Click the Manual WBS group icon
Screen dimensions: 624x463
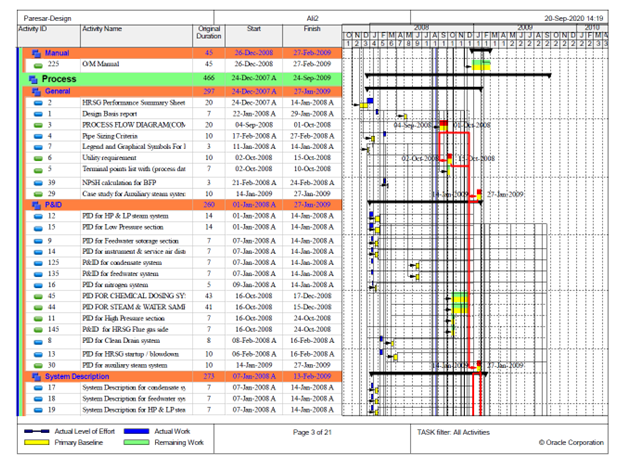pos(37,53)
